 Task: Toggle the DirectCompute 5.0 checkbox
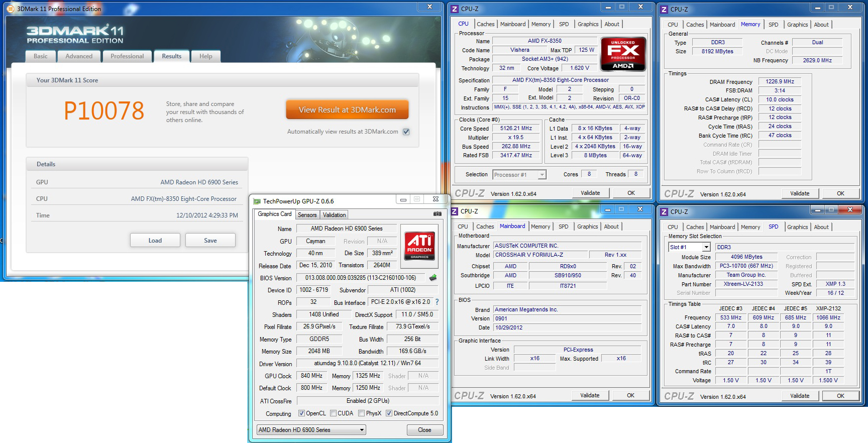[x=389, y=413]
